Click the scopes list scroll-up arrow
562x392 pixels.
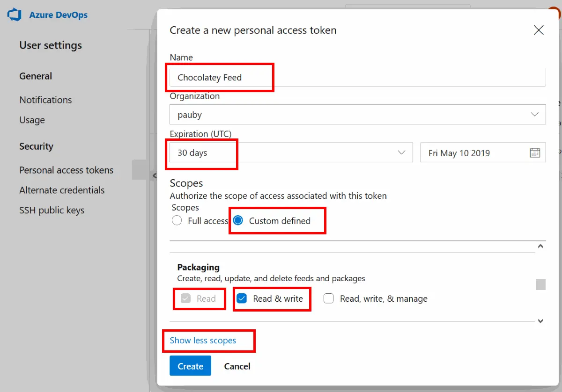pyautogui.click(x=540, y=246)
